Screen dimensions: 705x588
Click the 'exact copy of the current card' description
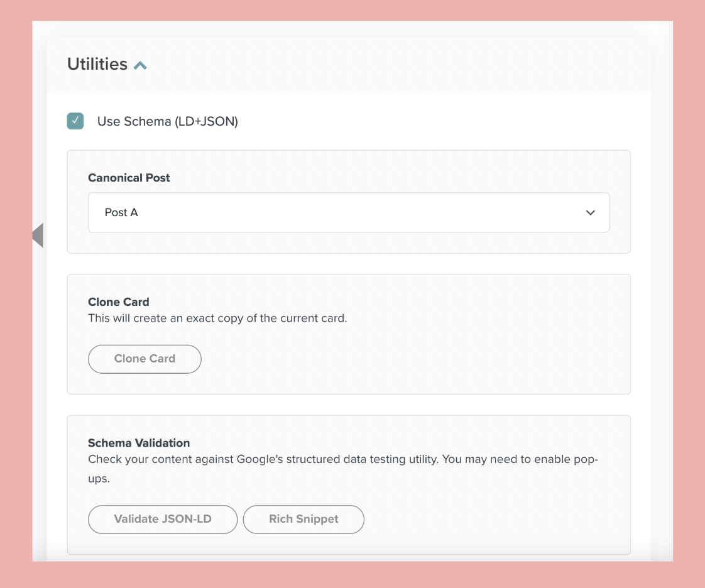pos(217,318)
